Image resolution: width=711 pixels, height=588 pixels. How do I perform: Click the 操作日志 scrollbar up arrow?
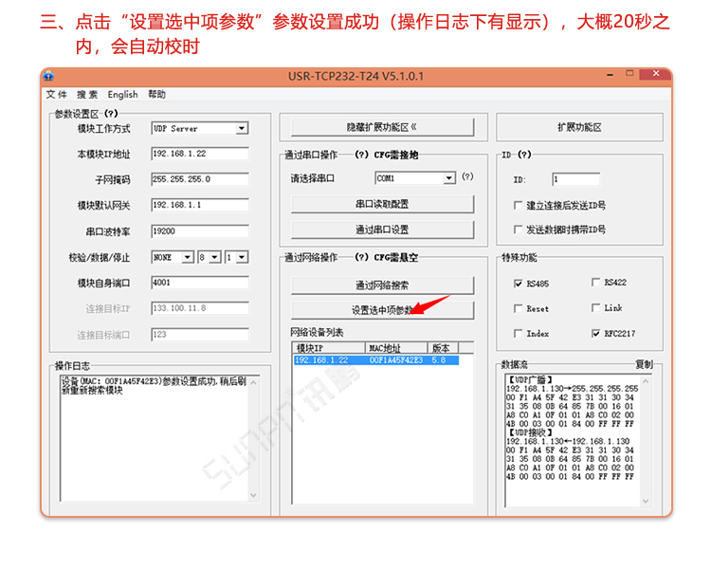click(253, 382)
